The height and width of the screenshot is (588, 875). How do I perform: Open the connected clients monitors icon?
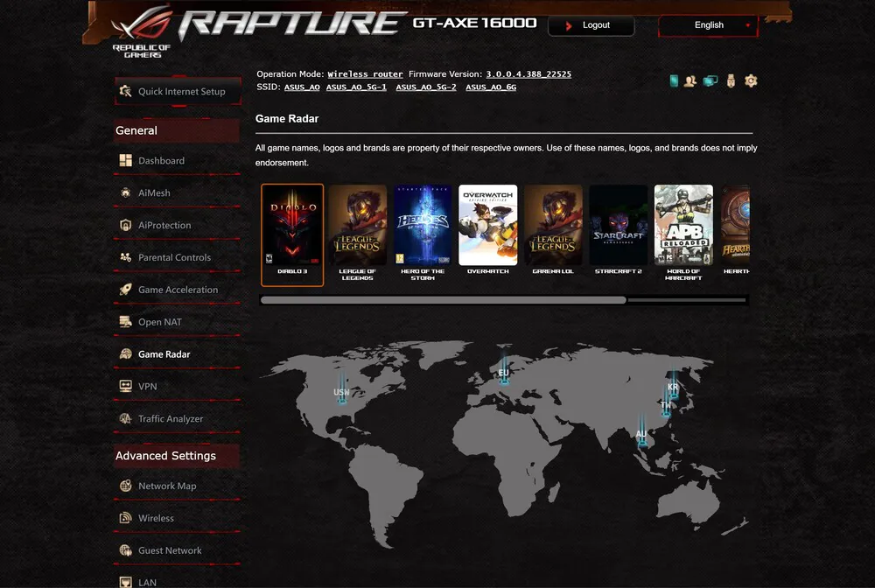tap(710, 81)
